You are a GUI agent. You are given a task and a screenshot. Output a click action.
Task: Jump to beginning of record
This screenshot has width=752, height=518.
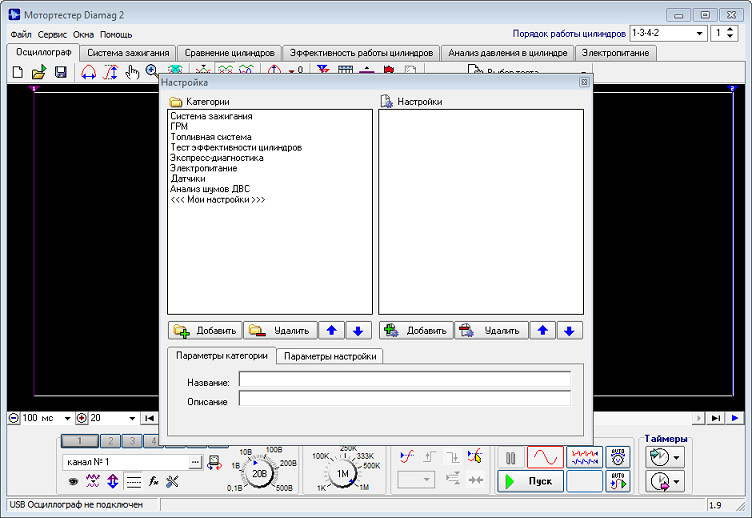(149, 418)
